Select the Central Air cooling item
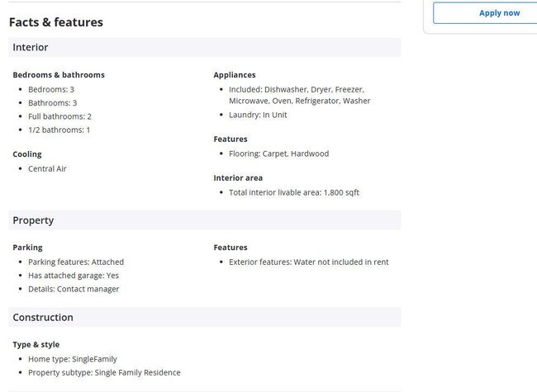Screen dimensions: 537x392 pos(47,168)
